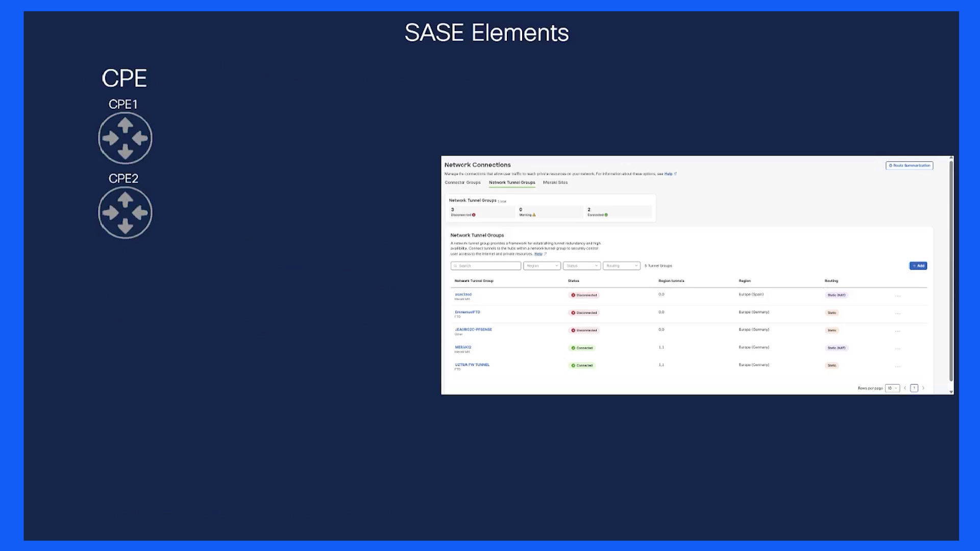Click the Warning triangle icon in summary
980x551 pixels.
534,215
